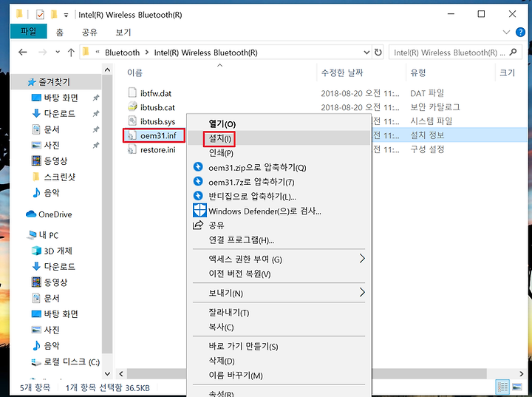Open 내 PC in the navigation pane
532x397 pixels.
click(x=43, y=235)
